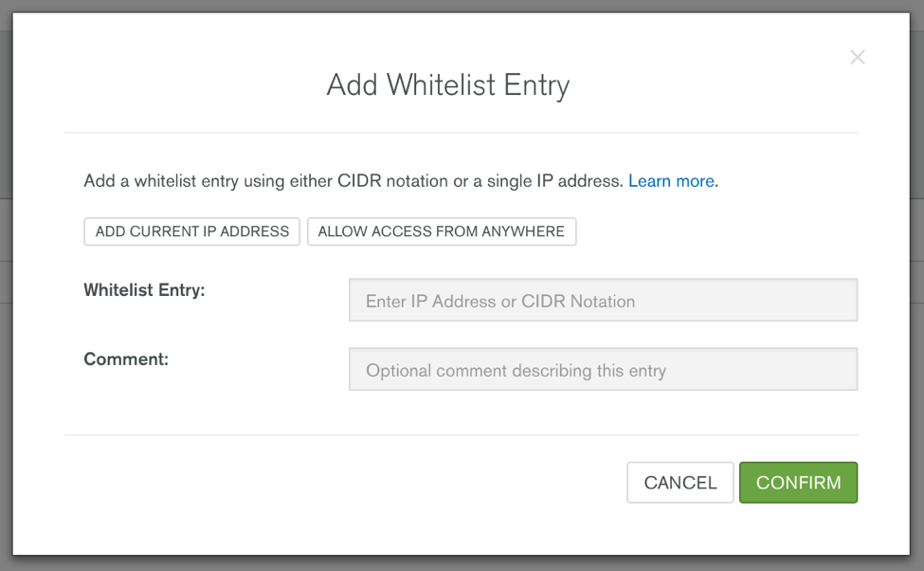Focus the Whitelist Entry input field
Screen dimensions: 924x571
(603, 301)
